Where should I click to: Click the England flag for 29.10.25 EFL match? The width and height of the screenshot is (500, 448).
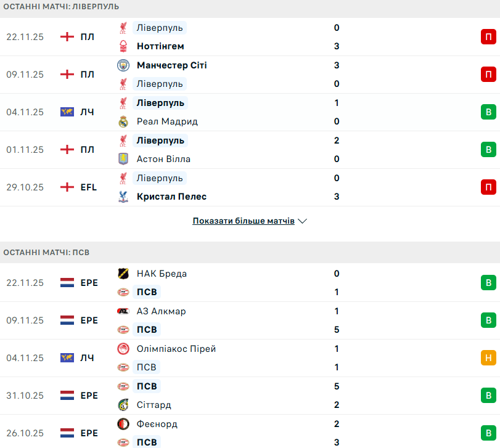pos(67,187)
